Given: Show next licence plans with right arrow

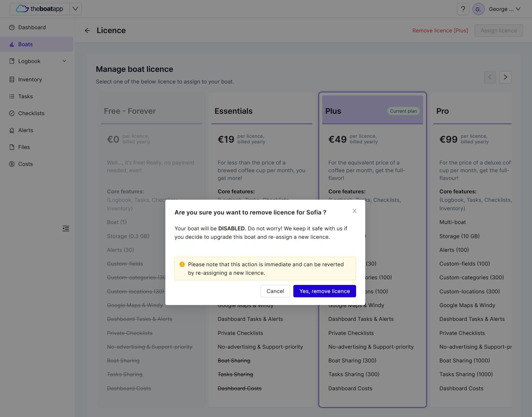Looking at the screenshot, I should click(x=505, y=77).
